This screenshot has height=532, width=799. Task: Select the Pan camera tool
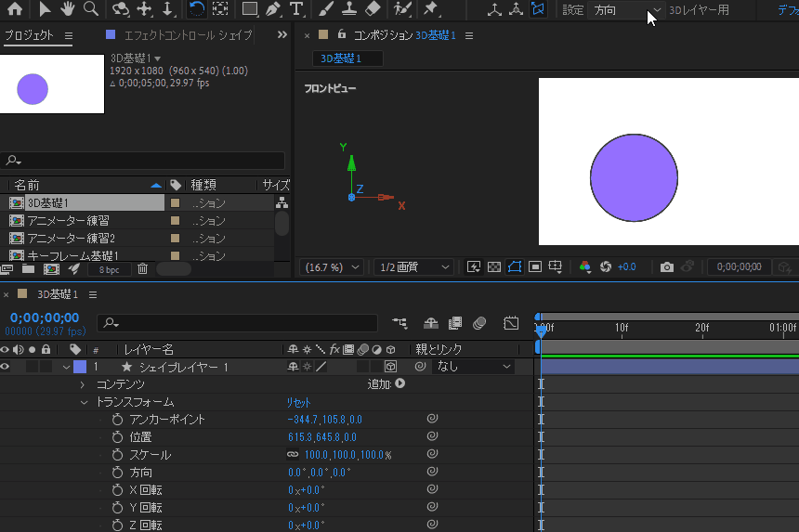(145, 8)
